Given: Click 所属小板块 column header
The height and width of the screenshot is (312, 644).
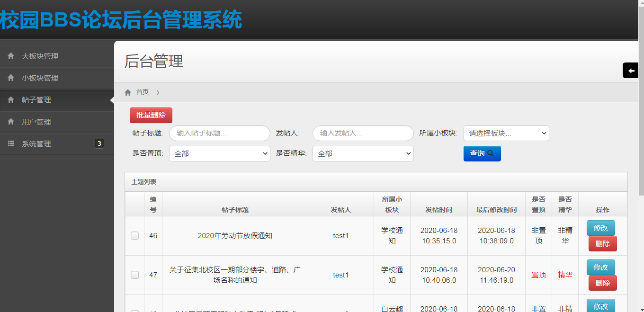Looking at the screenshot, I should pos(392,205).
